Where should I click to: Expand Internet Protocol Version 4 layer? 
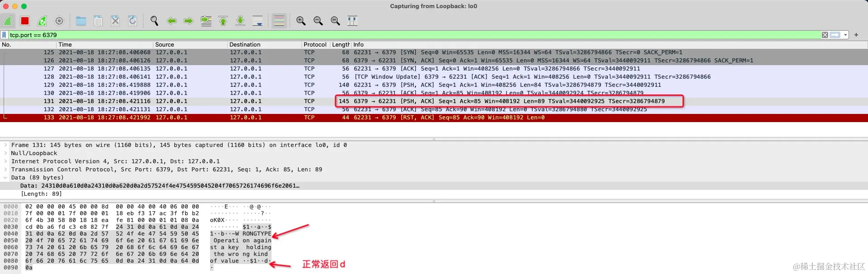click(x=5, y=161)
